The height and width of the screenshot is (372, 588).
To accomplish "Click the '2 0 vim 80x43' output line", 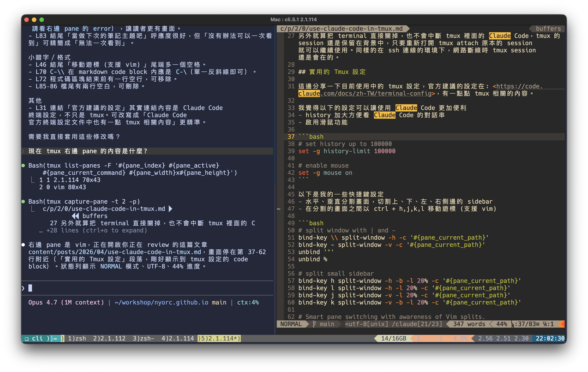I will coord(63,187).
